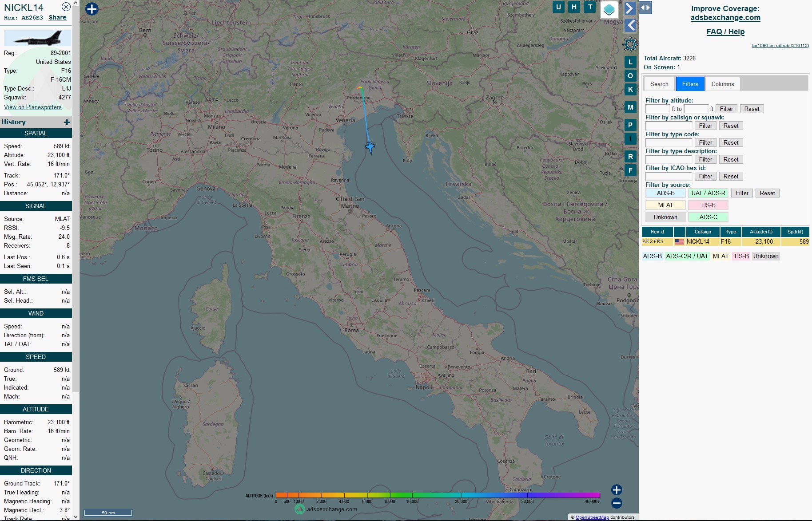Open the map settings gear
The height and width of the screenshot is (521, 812).
(630, 44)
